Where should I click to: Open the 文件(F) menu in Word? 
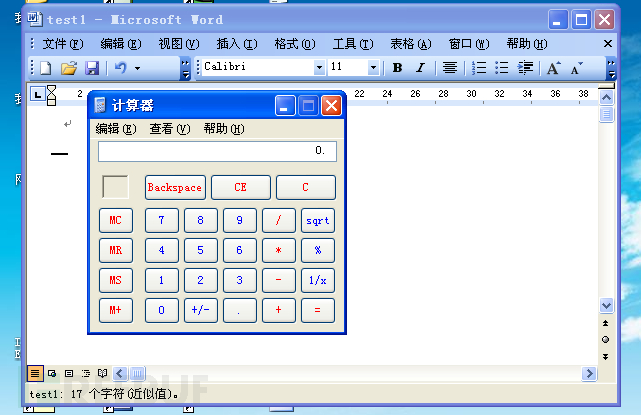tap(63, 44)
